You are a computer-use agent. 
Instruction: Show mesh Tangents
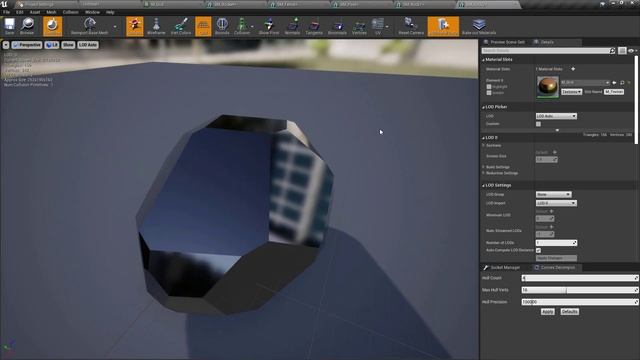pyautogui.click(x=314, y=26)
